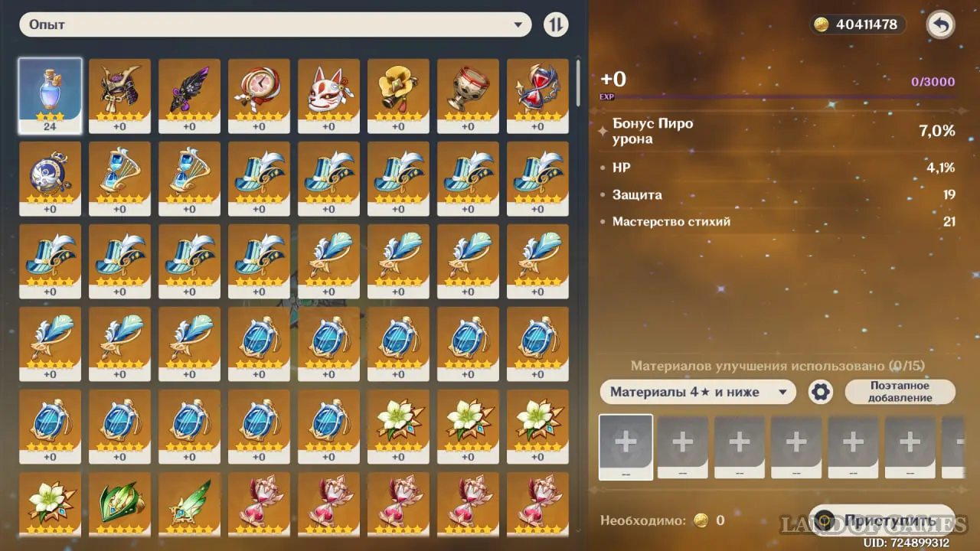Click the third empty material plus slot
This screenshot has height=551, width=980.
click(740, 447)
